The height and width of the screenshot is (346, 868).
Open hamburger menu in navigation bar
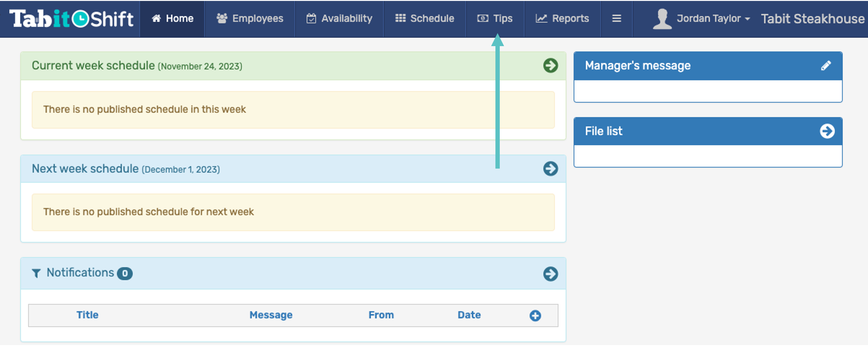click(x=616, y=18)
